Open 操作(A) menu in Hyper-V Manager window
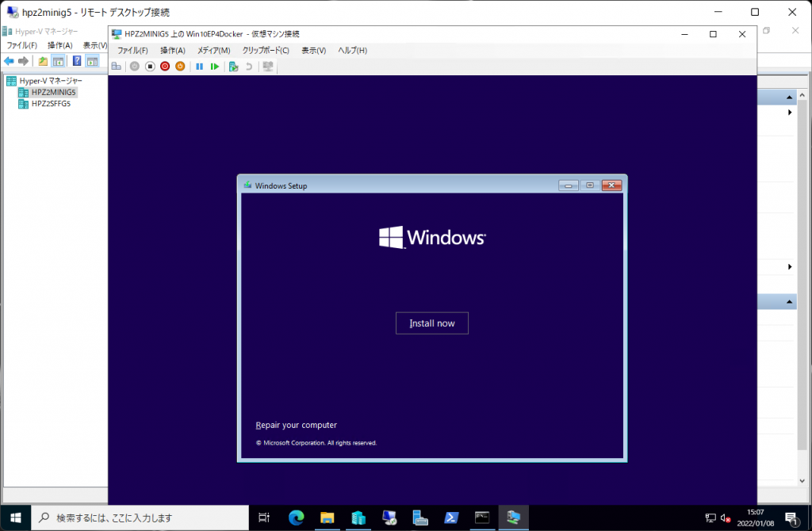Image resolution: width=812 pixels, height=531 pixels. [60, 45]
